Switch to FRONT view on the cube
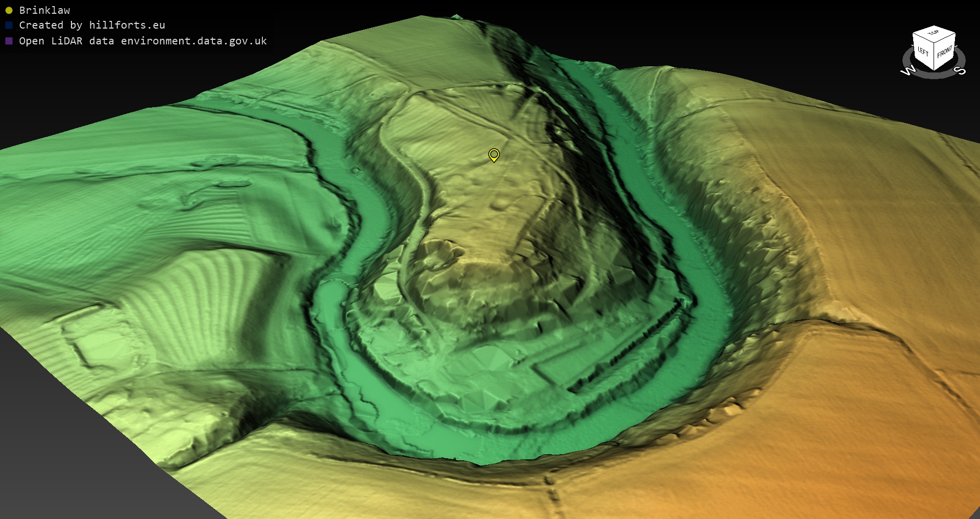The width and height of the screenshot is (980, 519). 945,53
